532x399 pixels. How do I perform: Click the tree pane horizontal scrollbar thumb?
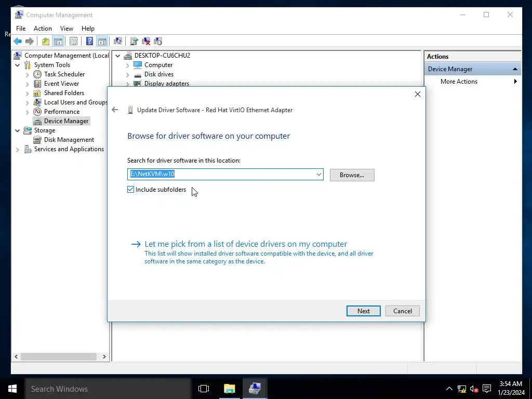click(59, 356)
